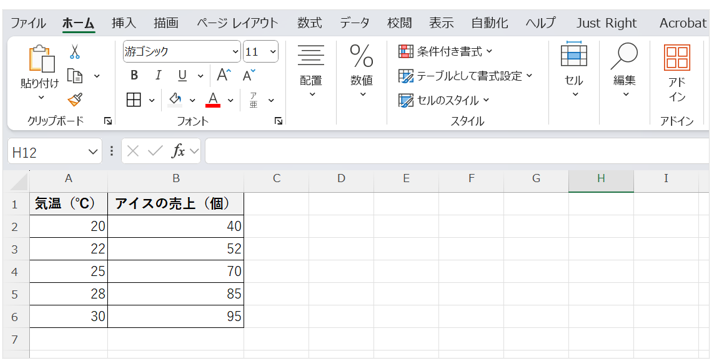Screen dimensions: 716x363
Task: Select cell A1 気温（℃）
Action: coord(68,204)
